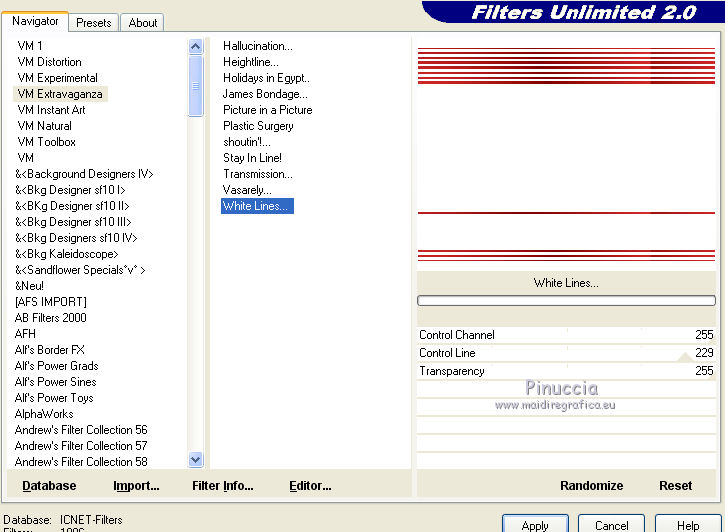The height and width of the screenshot is (532, 725).
Task: Select AB Filters 2000 category
Action: click(50, 318)
